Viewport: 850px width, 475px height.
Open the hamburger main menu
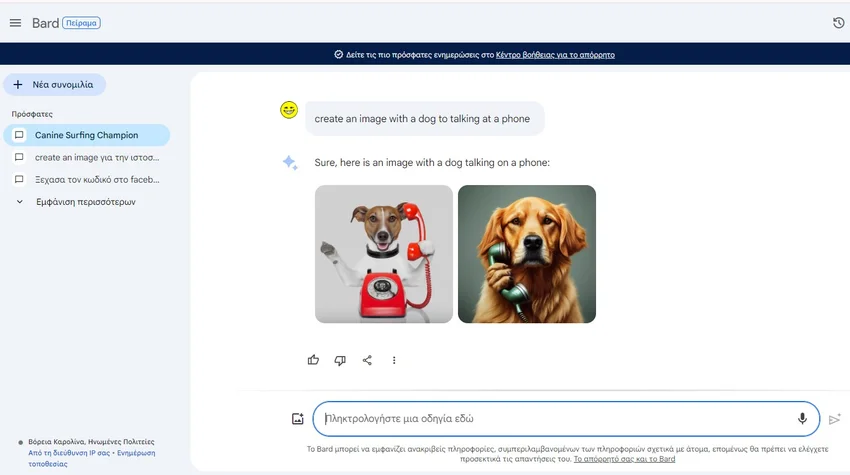click(x=15, y=23)
